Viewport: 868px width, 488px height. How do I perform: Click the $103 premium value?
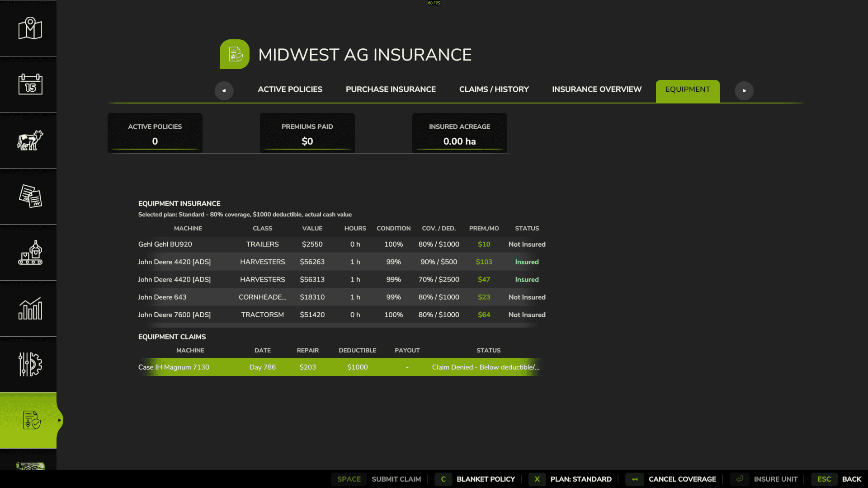pyautogui.click(x=484, y=262)
